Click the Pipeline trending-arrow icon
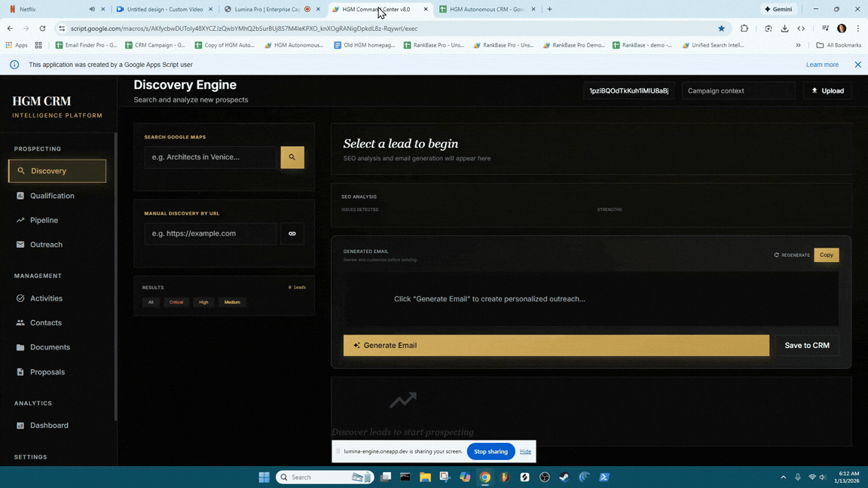 click(x=21, y=220)
